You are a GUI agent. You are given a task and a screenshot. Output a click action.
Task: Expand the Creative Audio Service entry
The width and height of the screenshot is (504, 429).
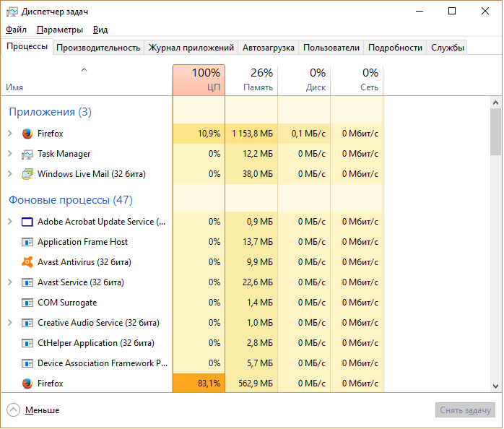click(x=10, y=323)
